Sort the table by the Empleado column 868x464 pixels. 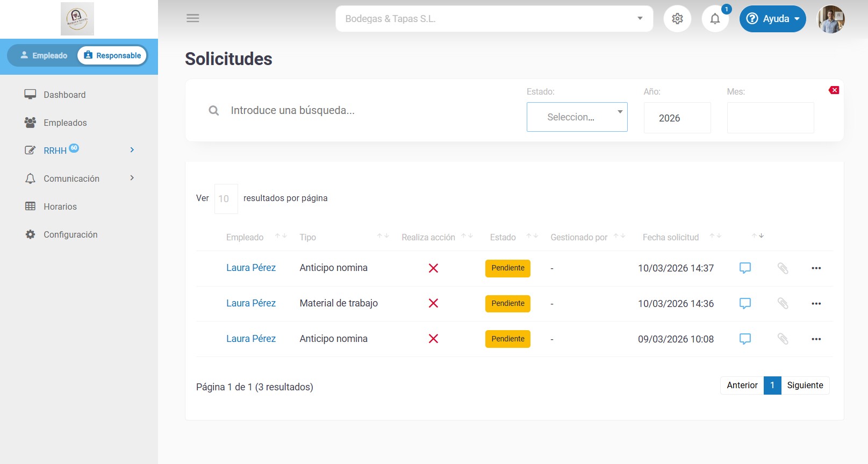click(x=281, y=236)
